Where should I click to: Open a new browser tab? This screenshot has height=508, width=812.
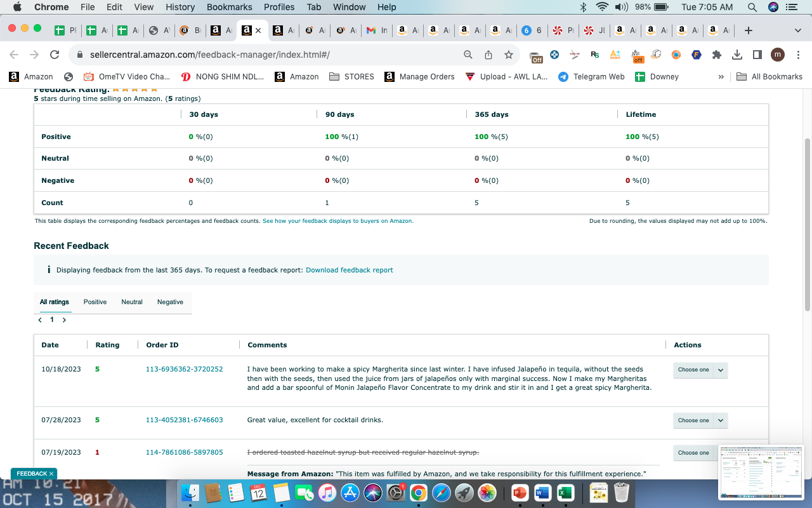tap(749, 30)
